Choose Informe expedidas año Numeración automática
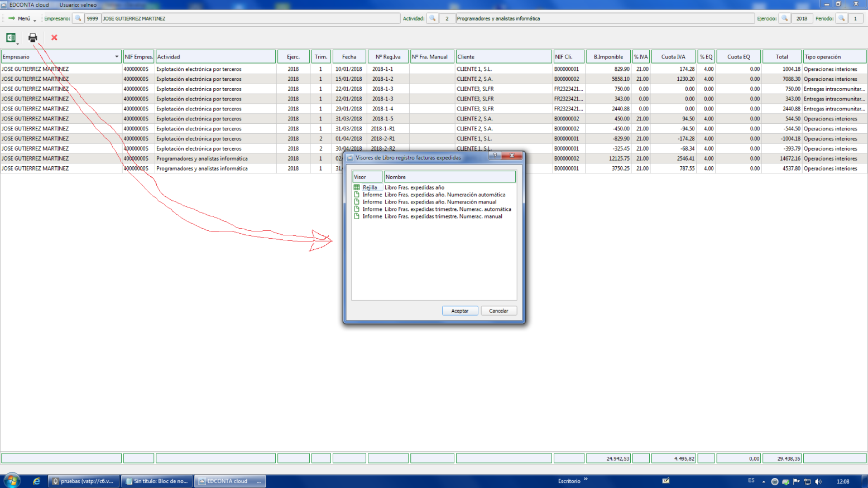 pos(444,195)
